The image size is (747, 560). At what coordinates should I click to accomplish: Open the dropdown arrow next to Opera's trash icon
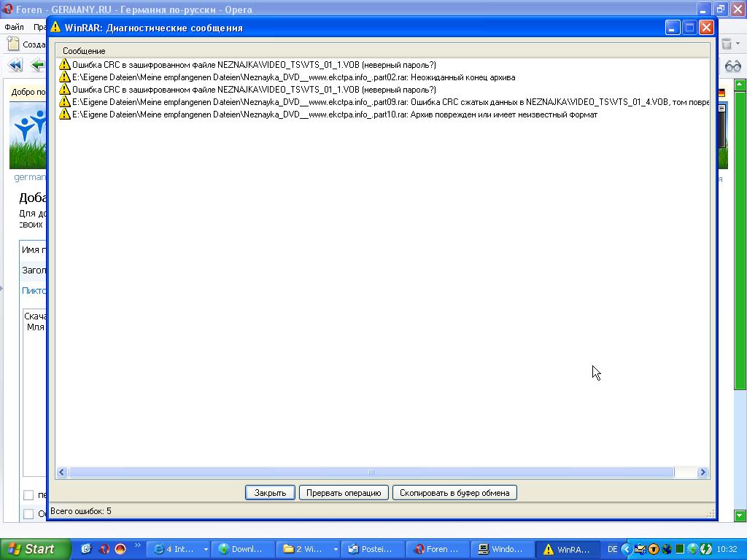(x=738, y=44)
